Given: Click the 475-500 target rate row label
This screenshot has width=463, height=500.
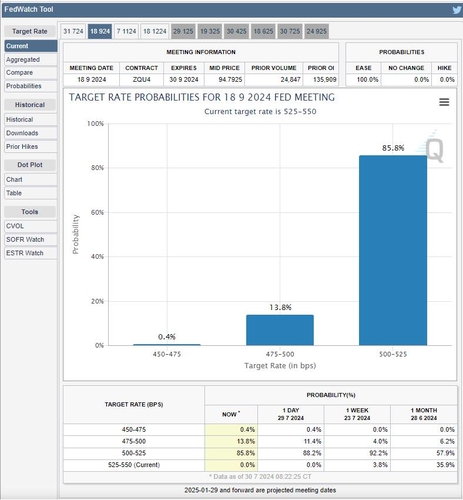Looking at the screenshot, I should tap(134, 441).
